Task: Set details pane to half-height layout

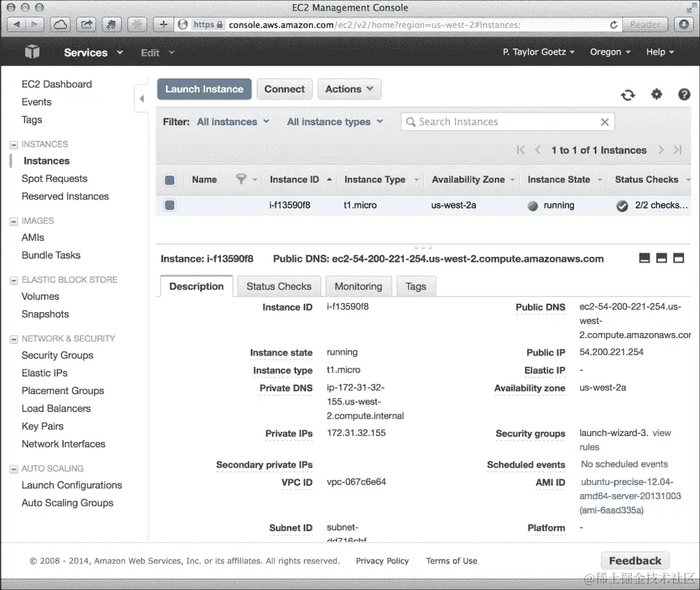Action: [661, 258]
